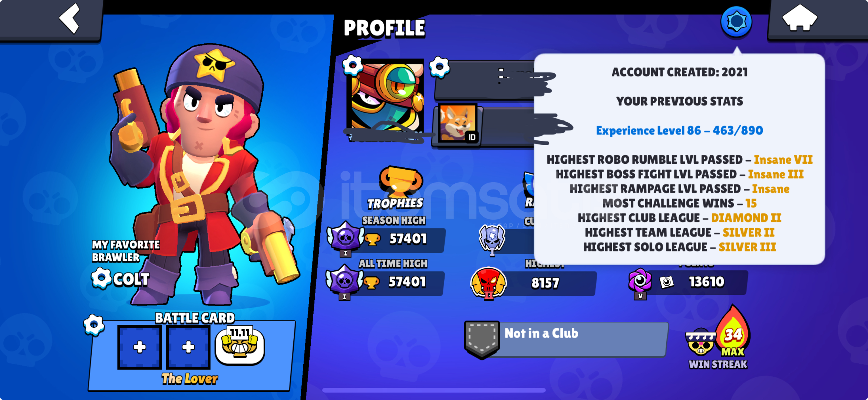Viewport: 868px width, 400px height.
Task: Close account stats via blue badge icon
Action: pos(736,22)
